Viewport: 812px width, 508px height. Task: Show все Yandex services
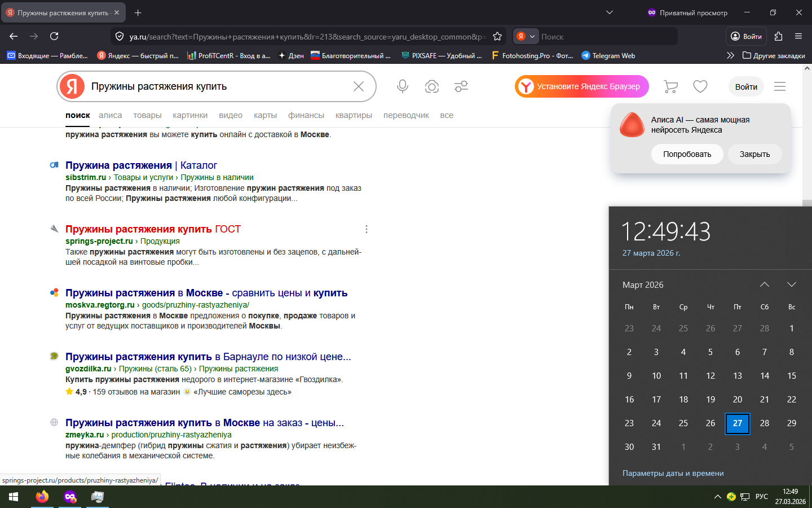click(x=447, y=115)
